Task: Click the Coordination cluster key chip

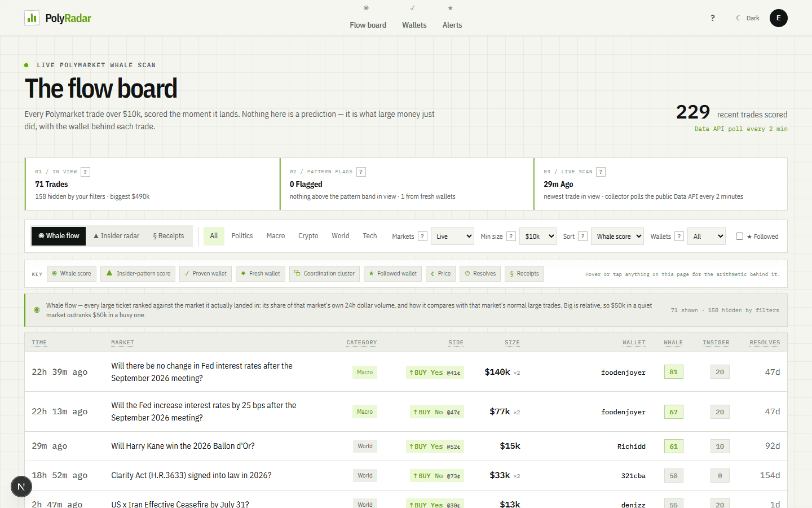Action: (x=325, y=274)
